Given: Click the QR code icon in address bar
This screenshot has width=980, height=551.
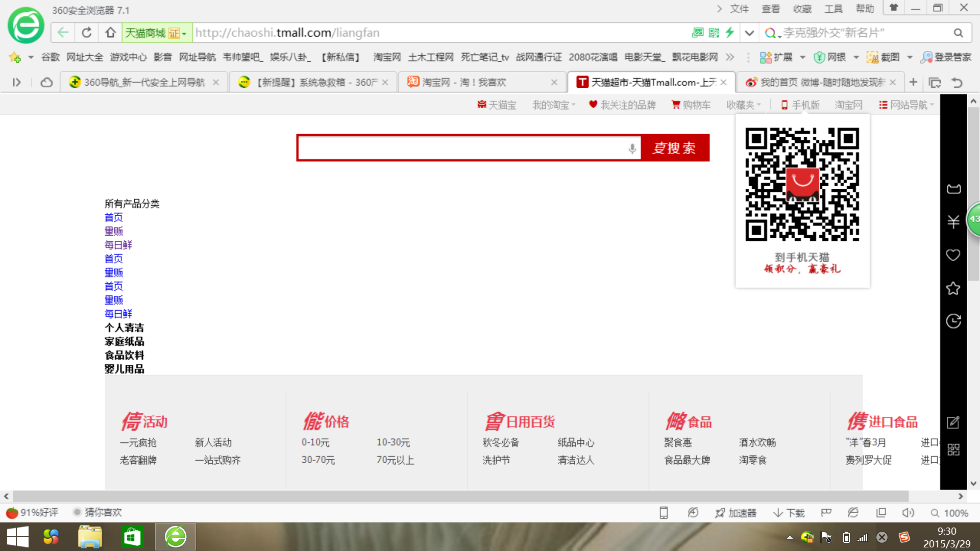Looking at the screenshot, I should click(x=714, y=33).
